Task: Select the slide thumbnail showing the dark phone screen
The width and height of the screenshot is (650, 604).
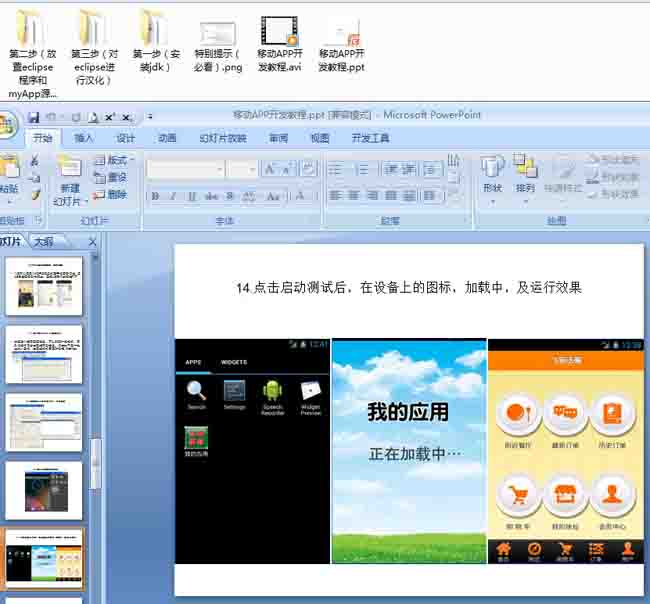Action: [44, 490]
